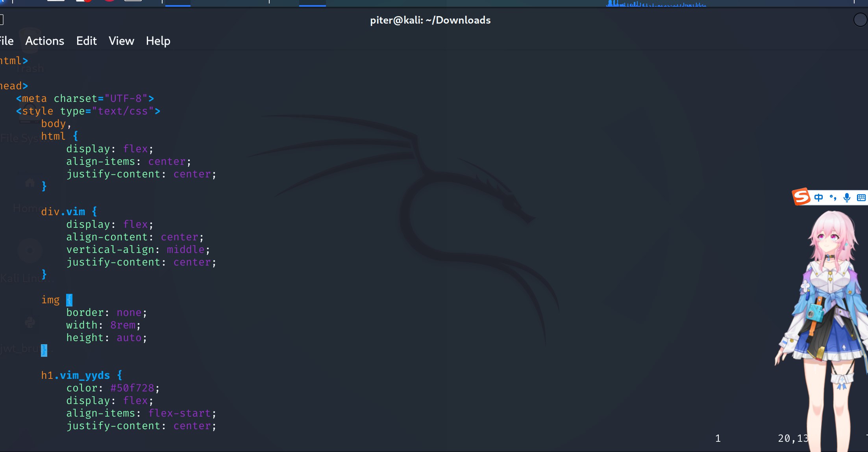
Task: Click the highlighted opening brace after img
Action: tap(69, 300)
